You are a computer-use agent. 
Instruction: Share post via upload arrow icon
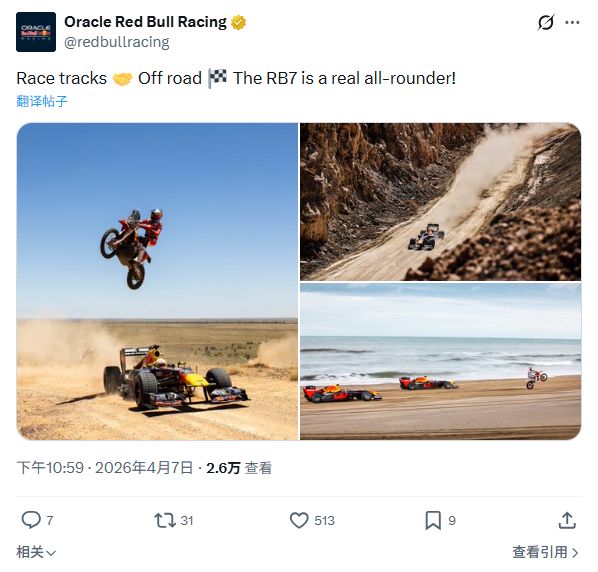click(x=567, y=520)
